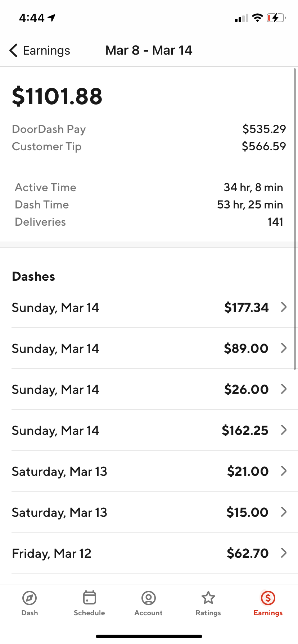Expand the $177.34 Sunday dash chevron
The height and width of the screenshot is (644, 298).
tap(284, 307)
